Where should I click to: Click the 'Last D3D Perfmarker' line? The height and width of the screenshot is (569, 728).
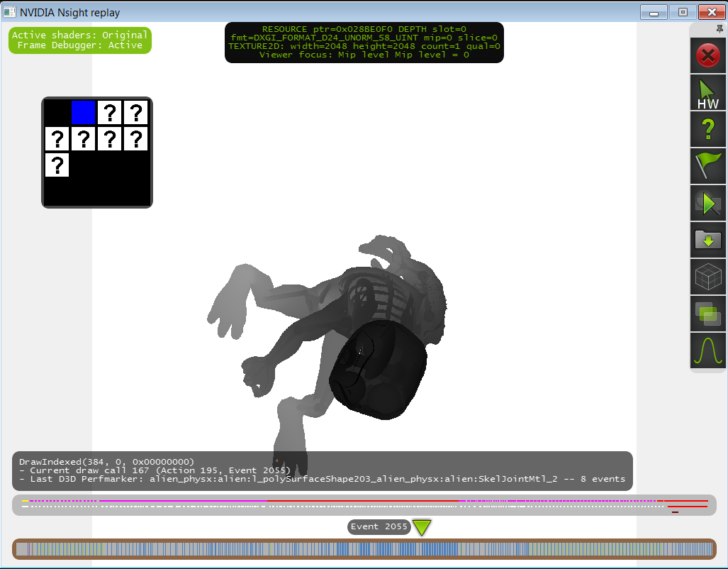(x=323, y=479)
